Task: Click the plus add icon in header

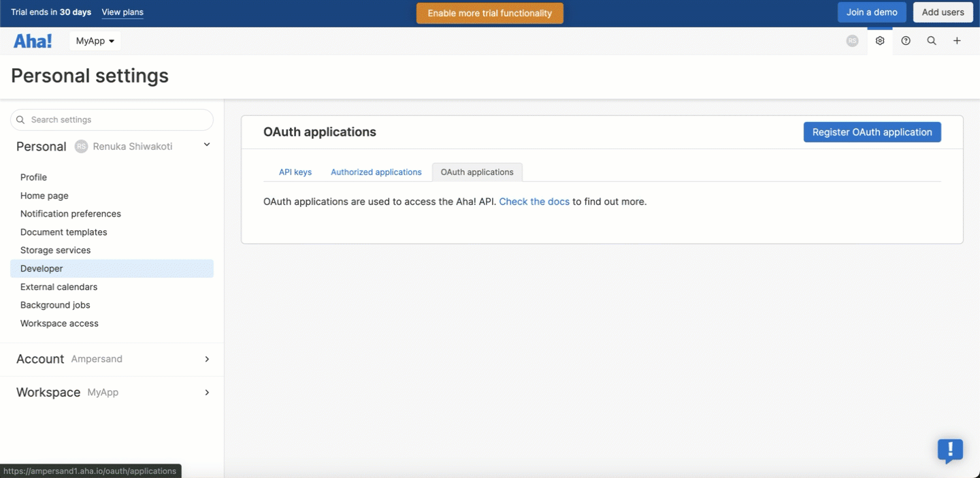Action: 957,41
